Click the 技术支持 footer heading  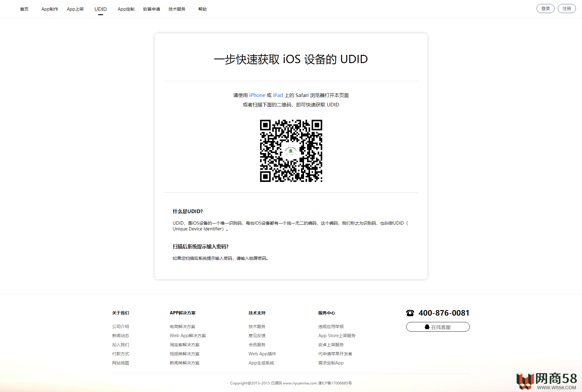point(257,313)
